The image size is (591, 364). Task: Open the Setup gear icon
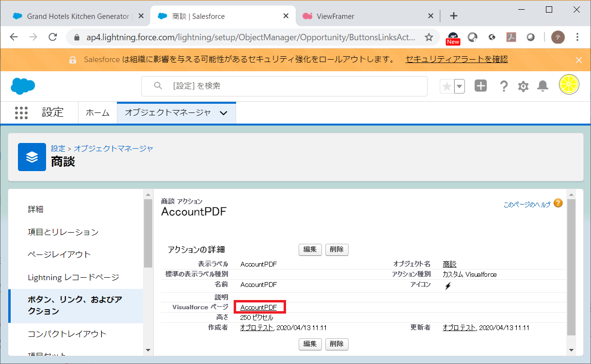(x=523, y=86)
